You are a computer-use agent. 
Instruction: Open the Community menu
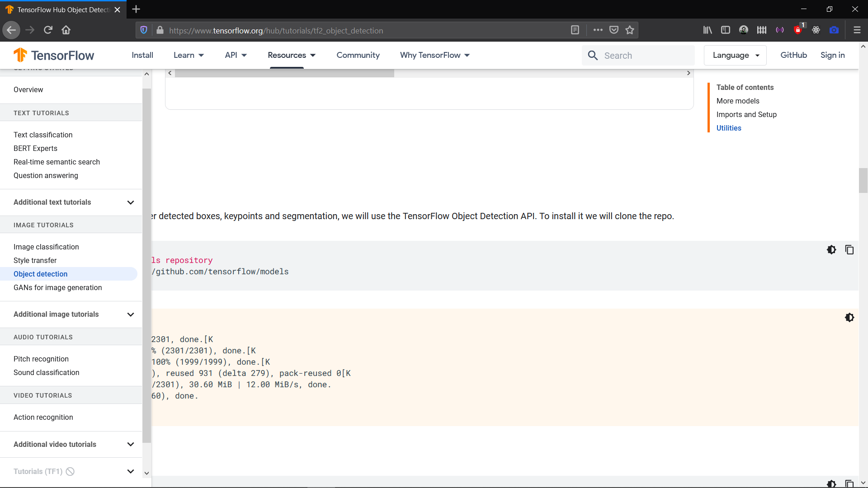coord(358,55)
